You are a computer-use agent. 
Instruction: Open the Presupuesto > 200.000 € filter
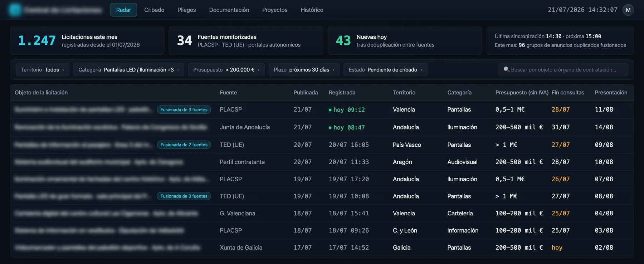226,70
